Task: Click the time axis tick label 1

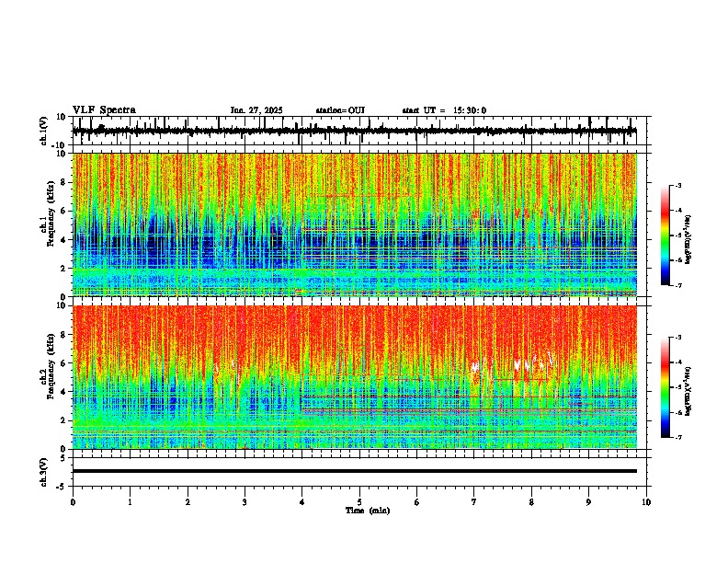Action: pyautogui.click(x=130, y=502)
